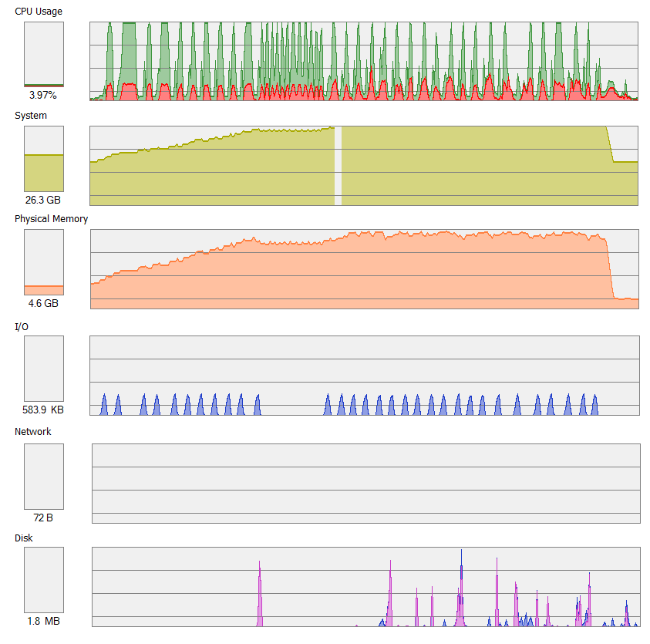Screen dimensions: 650x644
Task: Click the CPU Usage history graph
Action: pyautogui.click(x=363, y=61)
